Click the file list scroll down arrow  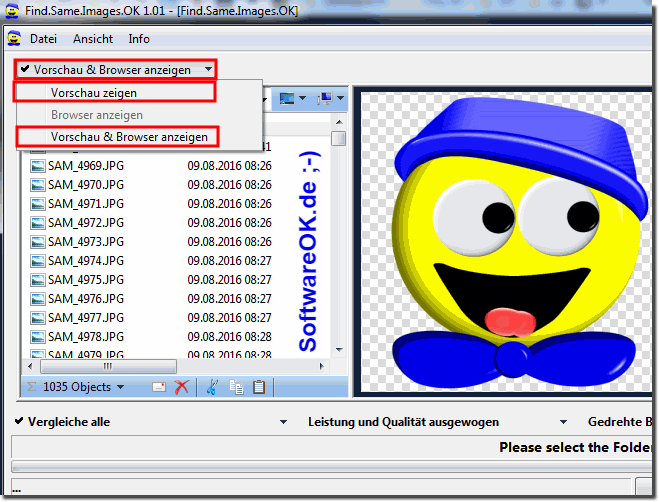point(339,350)
